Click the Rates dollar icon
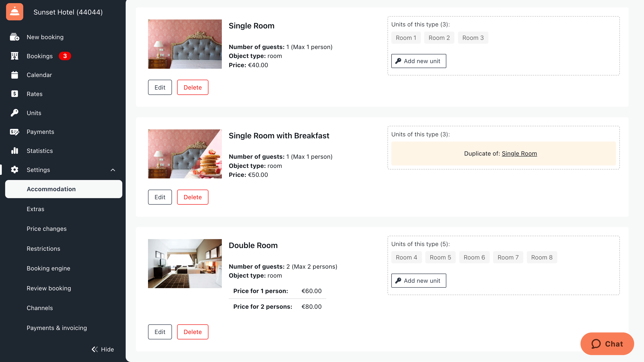The image size is (644, 362). click(15, 94)
